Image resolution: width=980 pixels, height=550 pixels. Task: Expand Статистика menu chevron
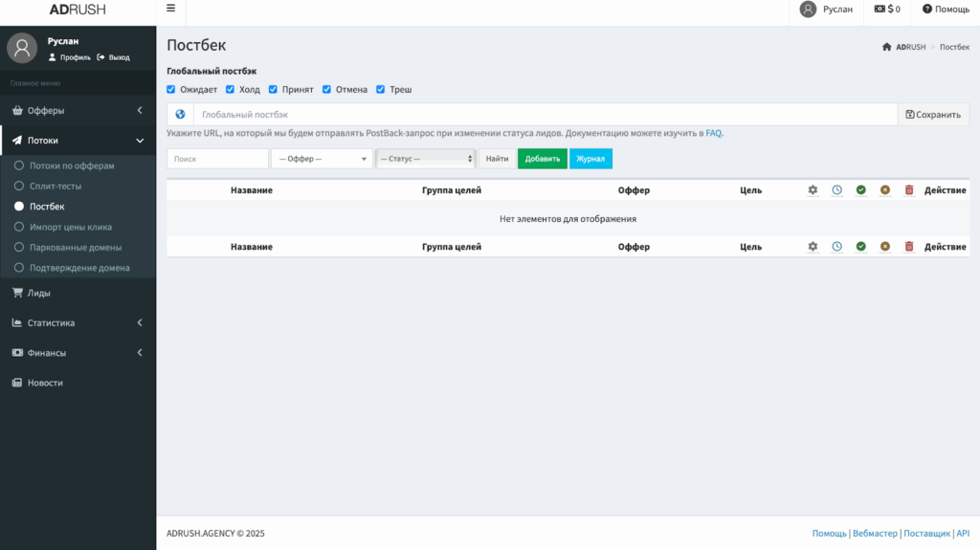[140, 322]
